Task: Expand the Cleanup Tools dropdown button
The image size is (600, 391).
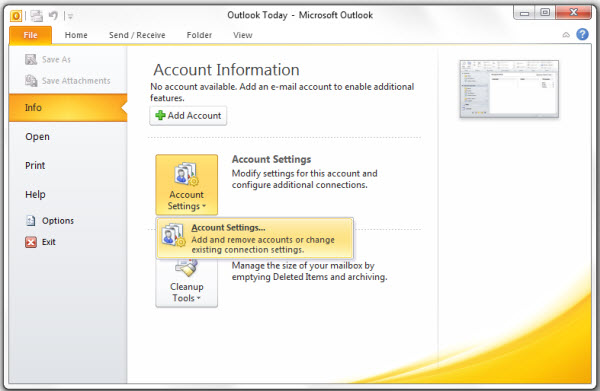Action: tap(187, 283)
